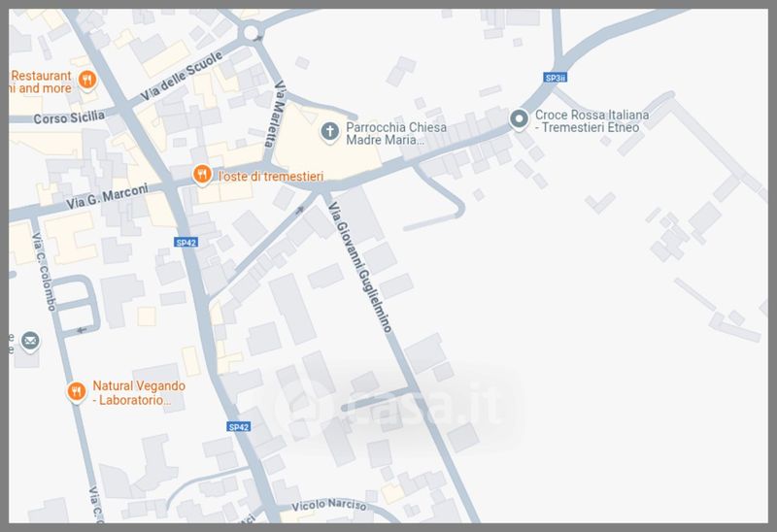This screenshot has height=532, width=777.
Task: Click the l'oste di tremestieri restaurant pin
Action: point(202,175)
